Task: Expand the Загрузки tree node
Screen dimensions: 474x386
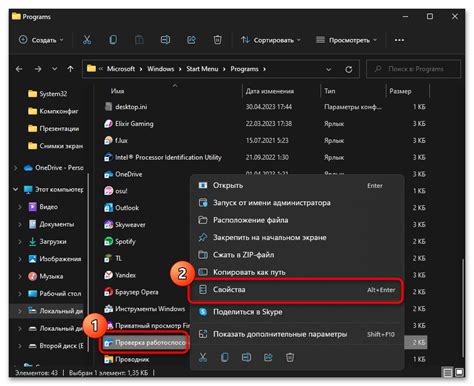Action: (x=20, y=241)
